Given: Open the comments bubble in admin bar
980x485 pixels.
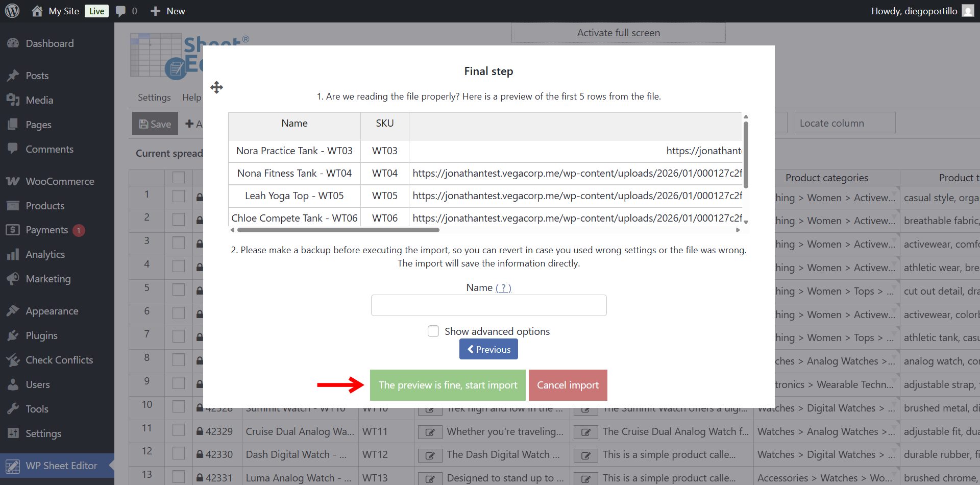Looking at the screenshot, I should (x=121, y=11).
